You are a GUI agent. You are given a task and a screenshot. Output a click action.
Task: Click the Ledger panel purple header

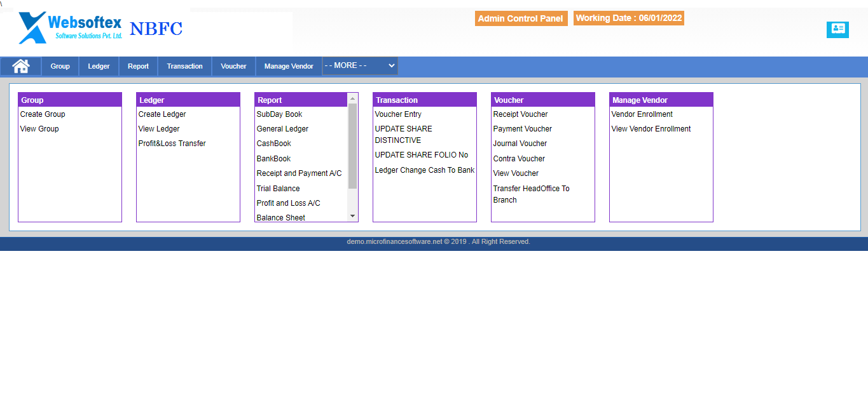188,100
